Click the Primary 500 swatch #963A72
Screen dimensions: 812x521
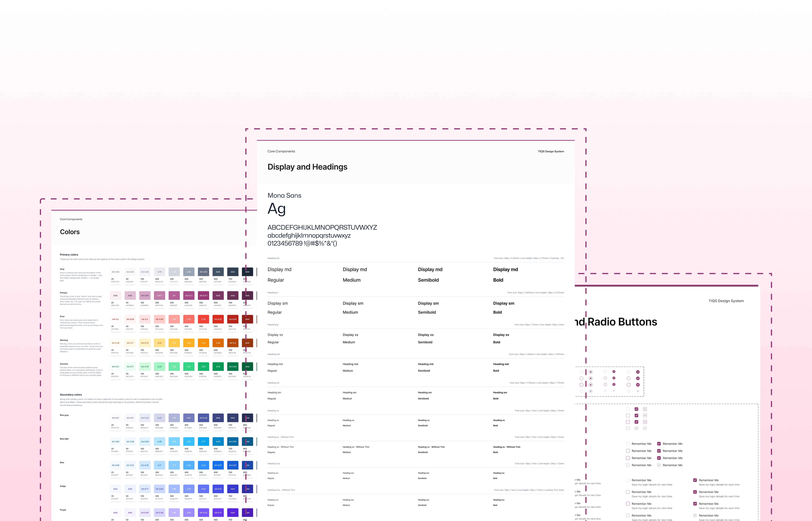click(203, 295)
